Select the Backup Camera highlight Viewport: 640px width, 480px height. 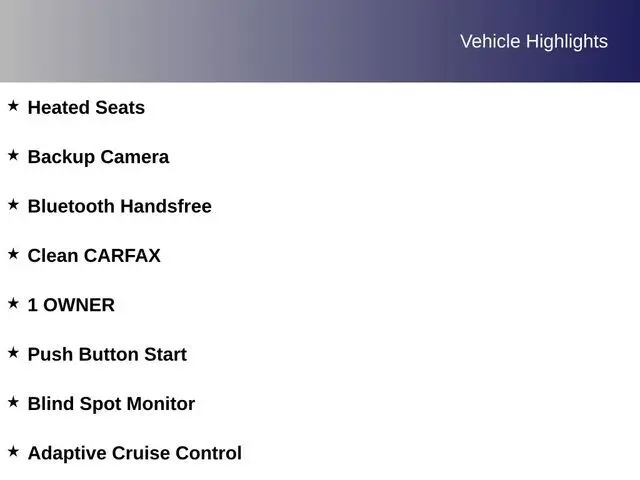click(x=98, y=157)
